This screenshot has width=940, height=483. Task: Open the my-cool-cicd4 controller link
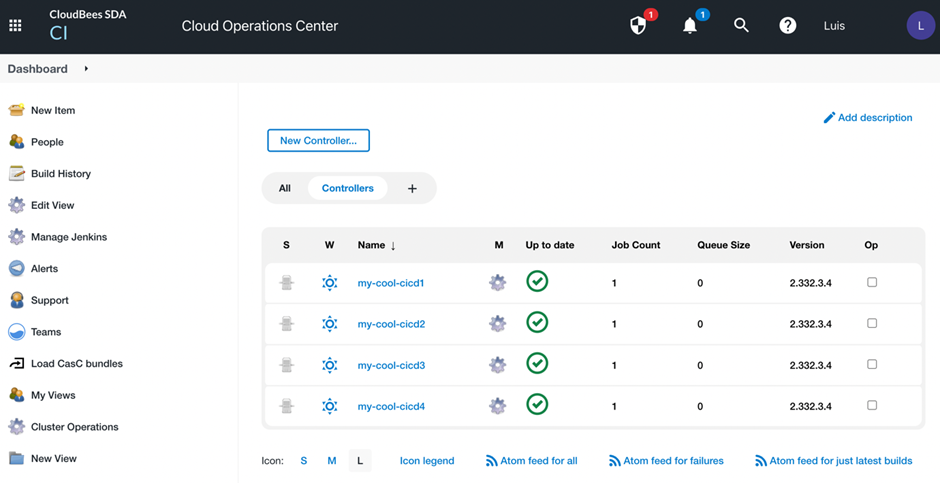(391, 407)
